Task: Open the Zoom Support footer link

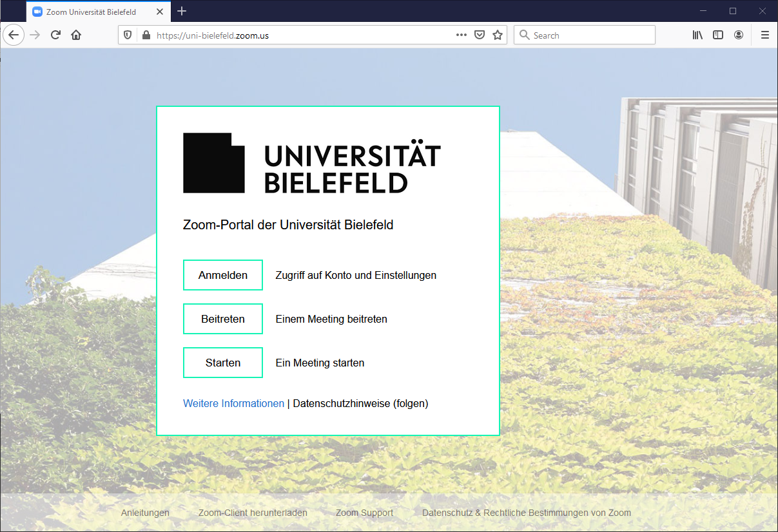Action: (x=364, y=513)
